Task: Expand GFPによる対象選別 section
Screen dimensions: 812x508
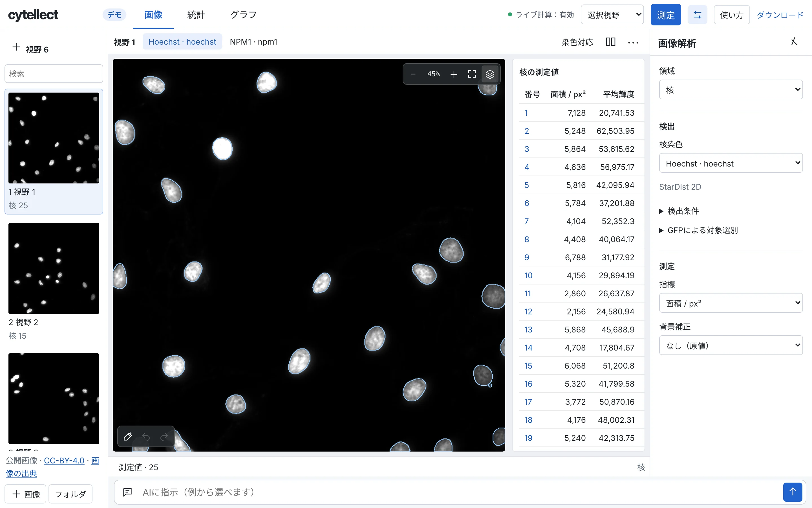Action: (699, 231)
